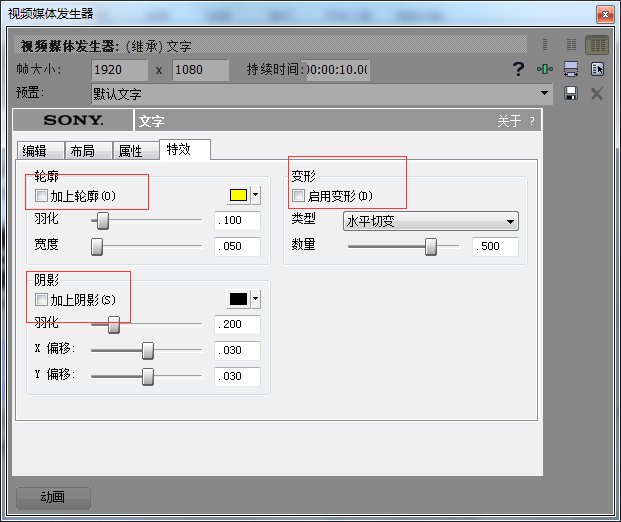Image resolution: width=621 pixels, height=522 pixels.
Task: Click the replace plug-in icon with cursor
Action: tap(597, 69)
